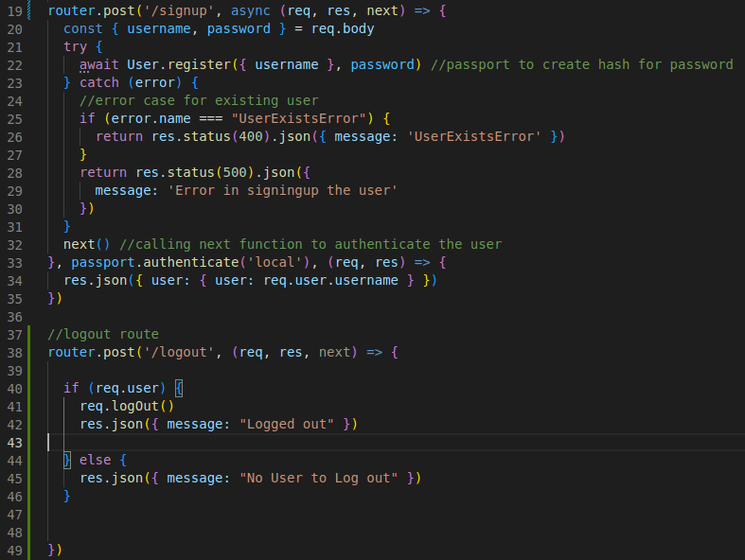Click the 'await' keyword on line 22
745x560 pixels.
click(x=98, y=64)
